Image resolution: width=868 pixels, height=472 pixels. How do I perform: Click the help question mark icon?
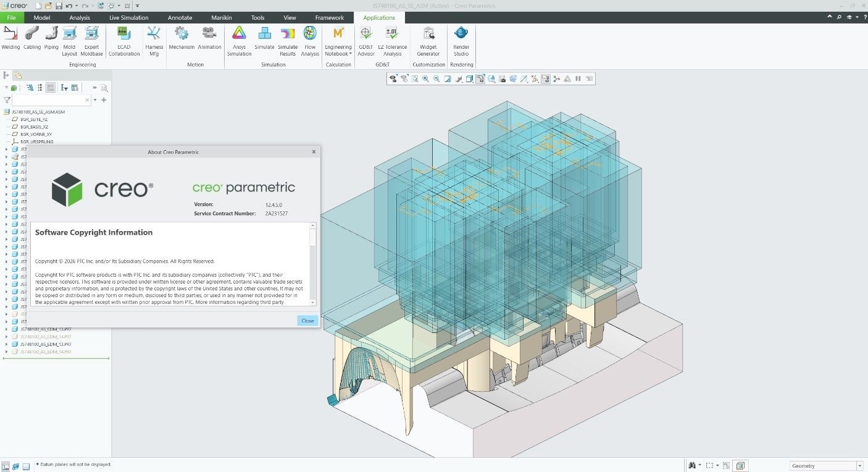coord(865,17)
